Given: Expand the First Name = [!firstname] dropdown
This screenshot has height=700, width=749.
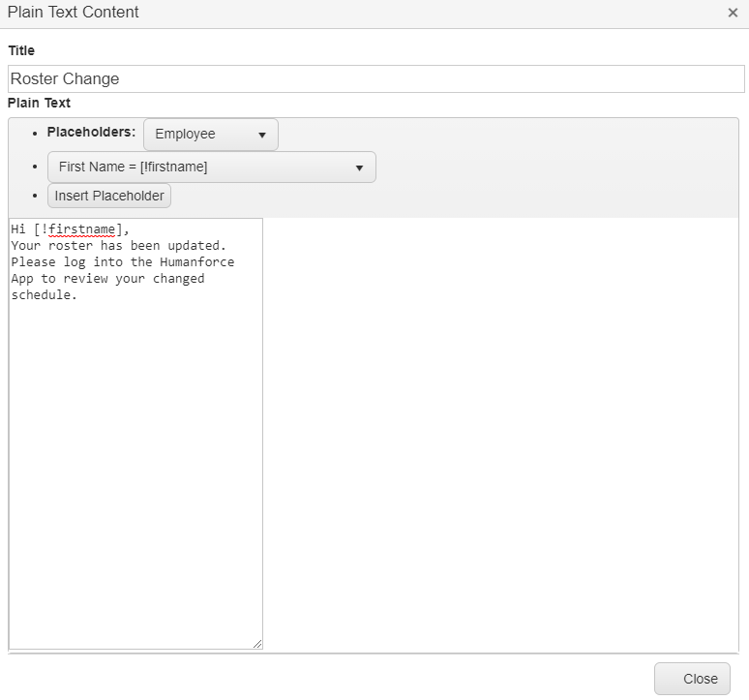Looking at the screenshot, I should (211, 167).
